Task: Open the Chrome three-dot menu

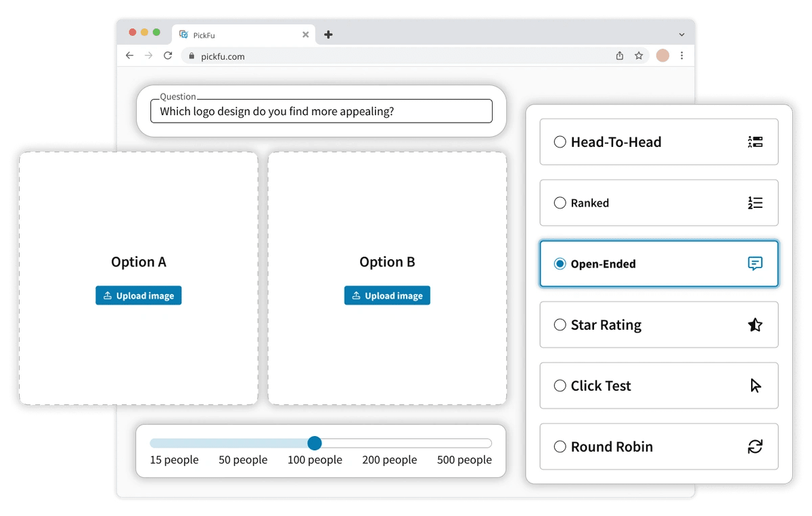Action: (x=681, y=56)
